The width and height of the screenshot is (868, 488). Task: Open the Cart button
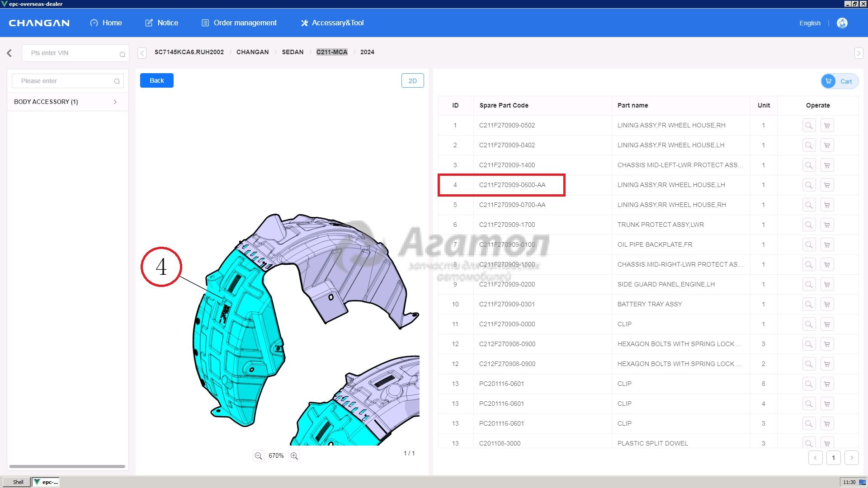(x=840, y=81)
